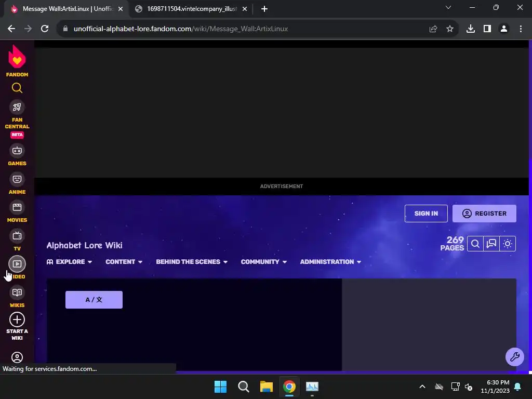The height and width of the screenshot is (399, 532).
Task: Open the Games sidebar icon
Action: (x=17, y=151)
